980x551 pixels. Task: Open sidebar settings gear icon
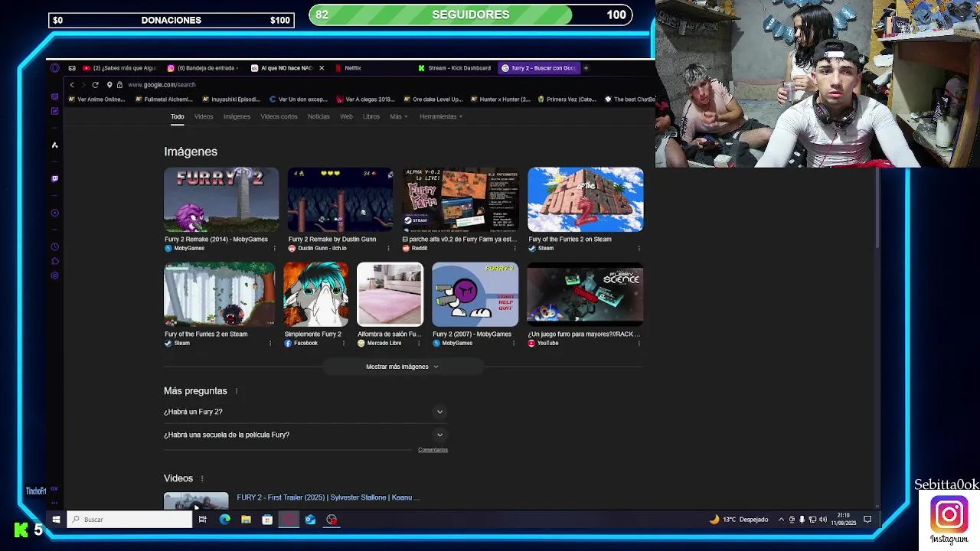click(54, 275)
